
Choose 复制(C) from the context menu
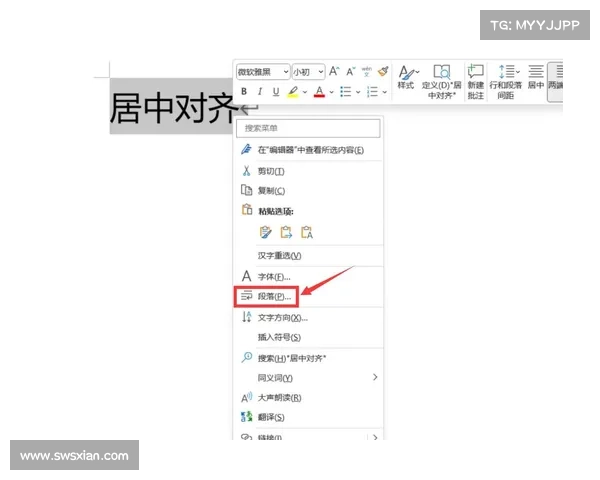308,191
